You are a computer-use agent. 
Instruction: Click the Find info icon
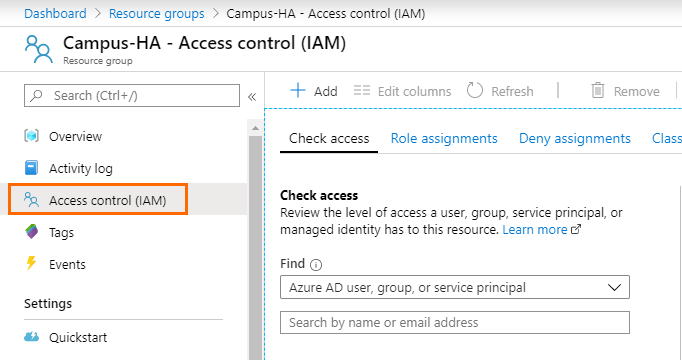point(316,265)
